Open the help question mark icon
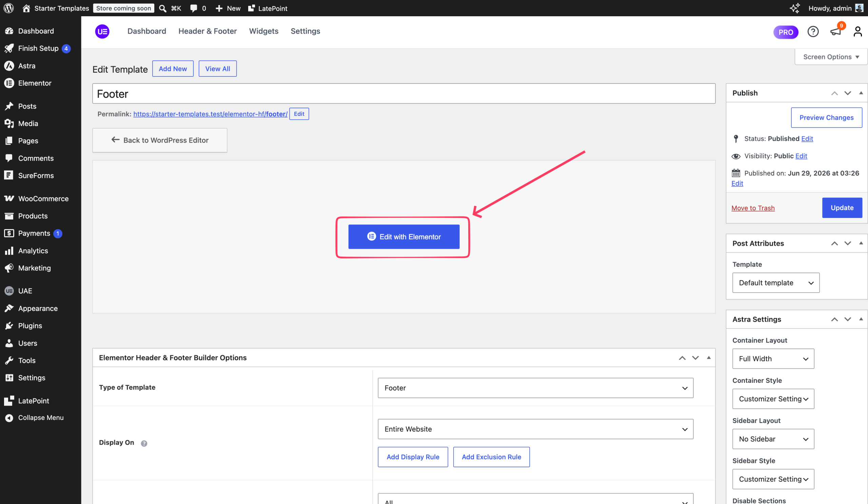The image size is (868, 504). (813, 32)
